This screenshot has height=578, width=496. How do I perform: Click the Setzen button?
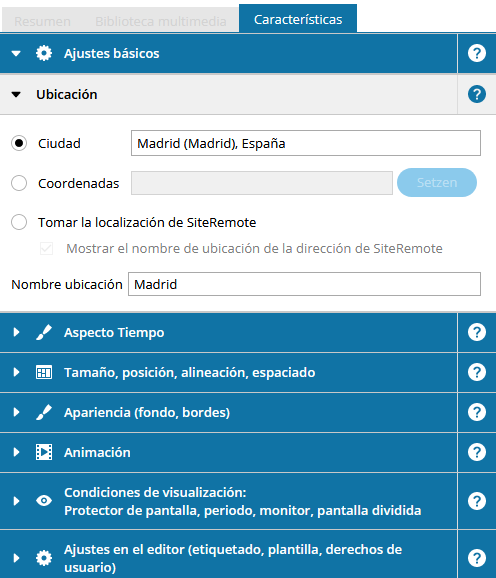[437, 182]
